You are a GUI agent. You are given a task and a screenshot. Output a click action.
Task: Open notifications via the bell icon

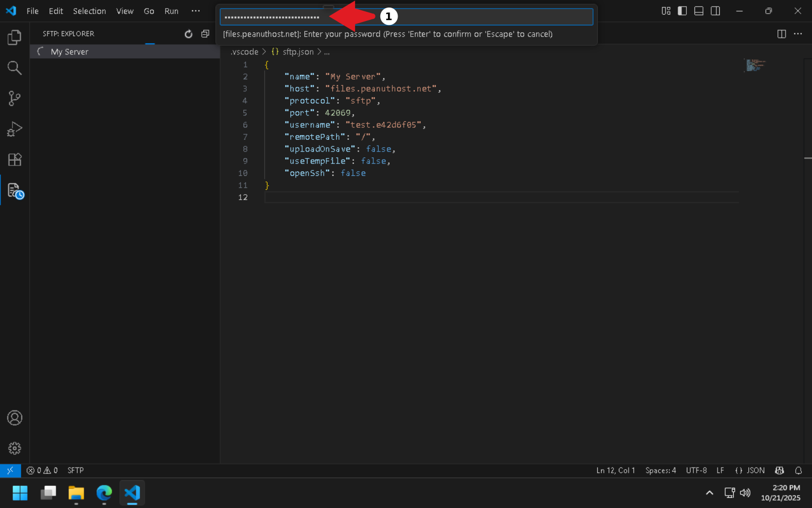799,470
